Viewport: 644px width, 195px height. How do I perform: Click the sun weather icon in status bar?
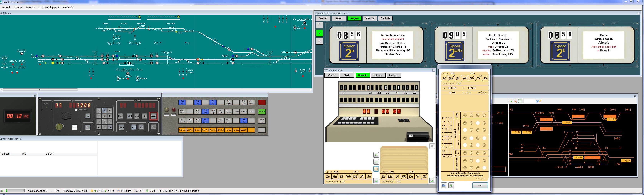[x=92, y=191]
